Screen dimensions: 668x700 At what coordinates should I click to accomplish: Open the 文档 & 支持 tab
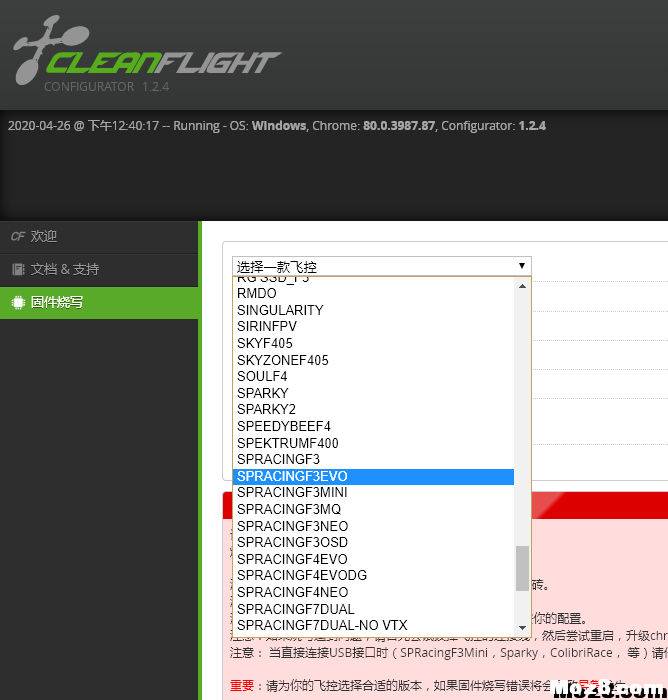(x=99, y=270)
